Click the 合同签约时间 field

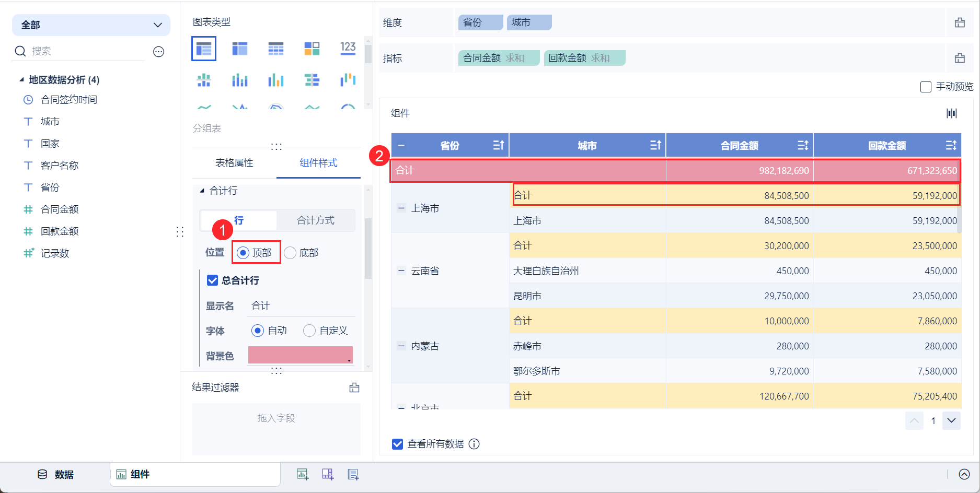click(x=69, y=100)
